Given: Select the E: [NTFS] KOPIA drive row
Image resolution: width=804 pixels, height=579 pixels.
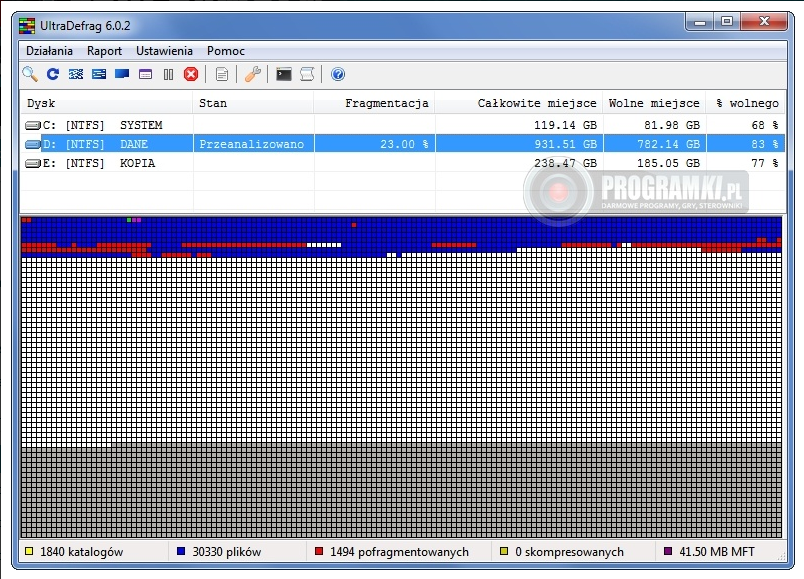Looking at the screenshot, I should point(403,163).
